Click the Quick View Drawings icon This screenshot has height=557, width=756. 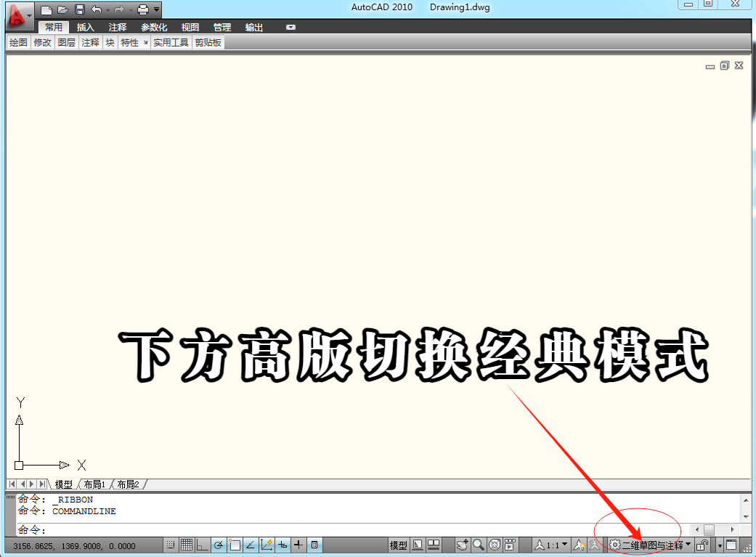(x=434, y=545)
